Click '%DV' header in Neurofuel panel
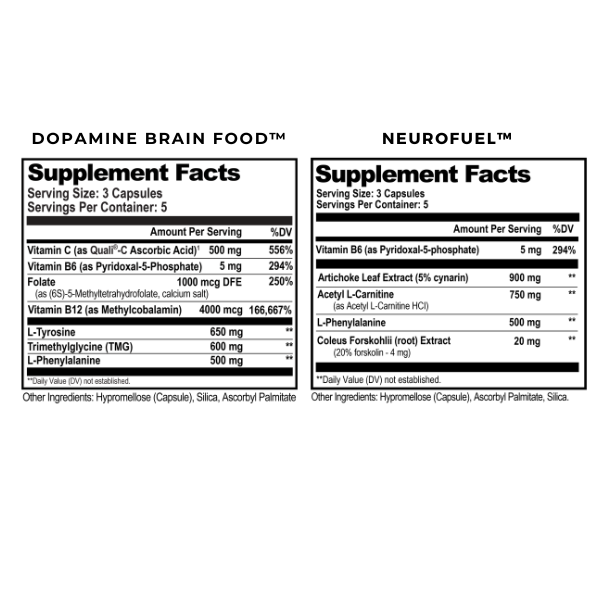The height and width of the screenshot is (600, 600). [x=563, y=229]
